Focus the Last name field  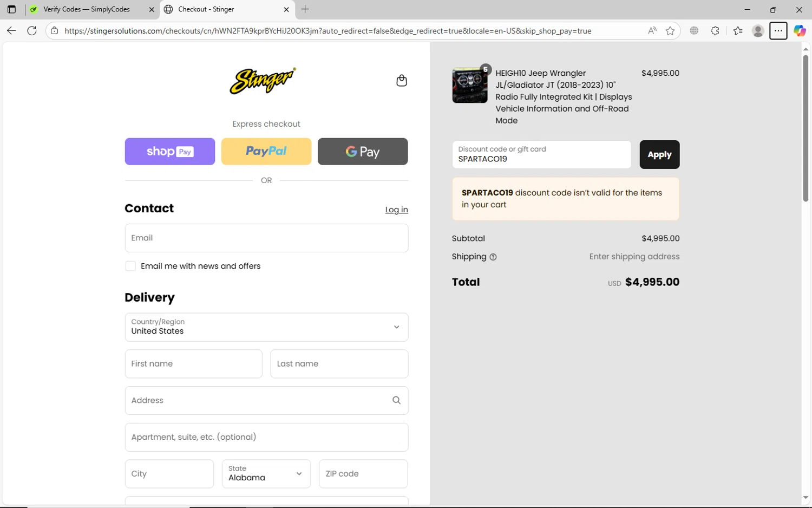339,364
